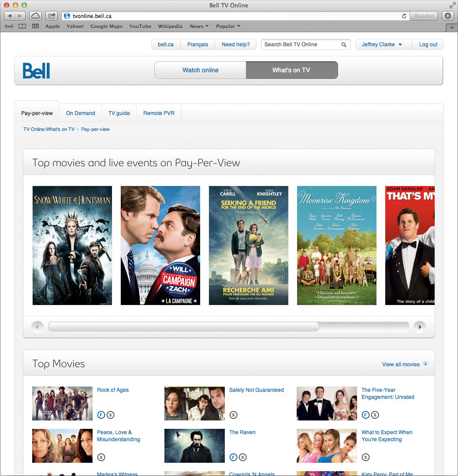Click the Downloads icon in toolbar
This screenshot has width=458, height=476.
448,16
